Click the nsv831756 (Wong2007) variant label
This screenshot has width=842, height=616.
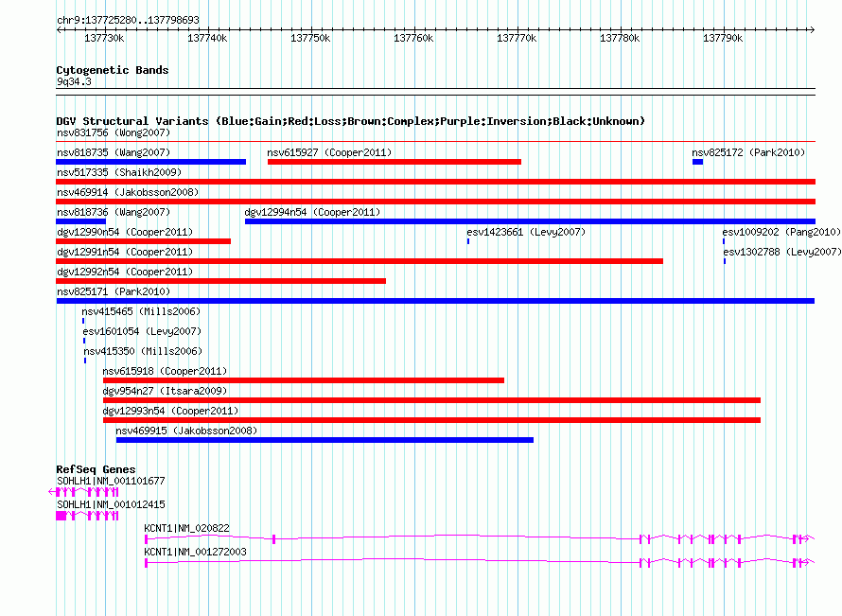pos(114,132)
